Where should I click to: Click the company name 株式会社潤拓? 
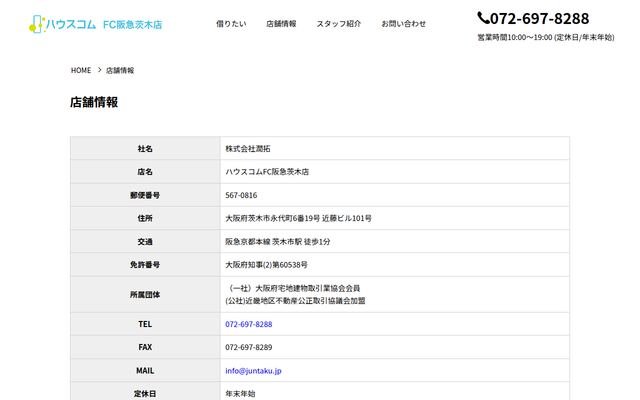pyautogui.click(x=248, y=149)
